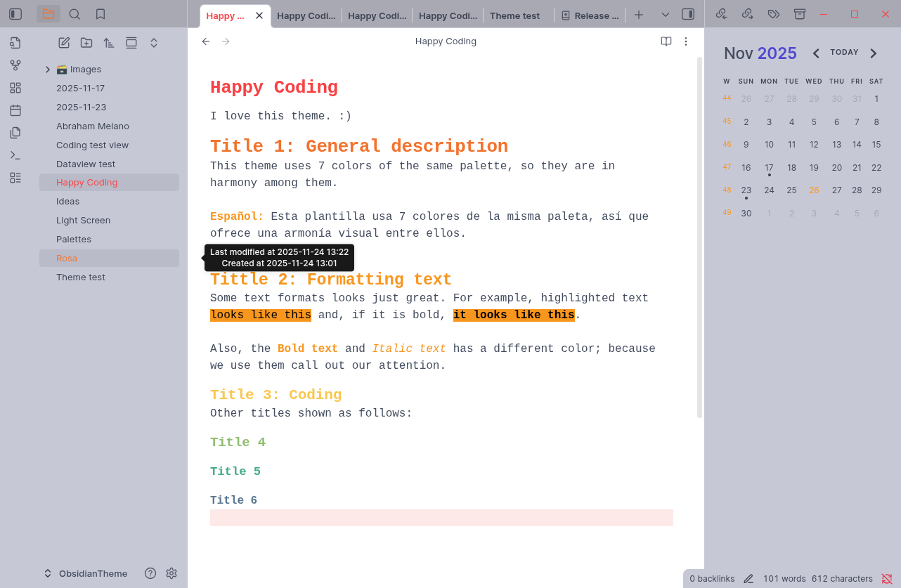Select November 26 in calendar

point(814,190)
